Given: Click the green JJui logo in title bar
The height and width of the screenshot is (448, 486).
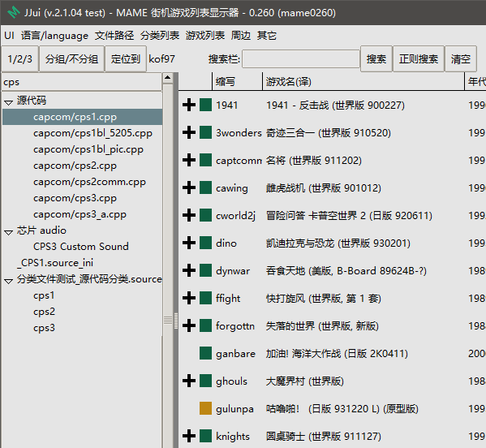Looking at the screenshot, I should click(x=14, y=12).
